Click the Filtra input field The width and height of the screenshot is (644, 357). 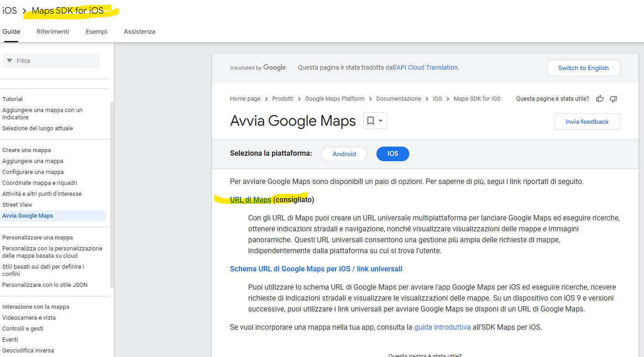coord(51,61)
